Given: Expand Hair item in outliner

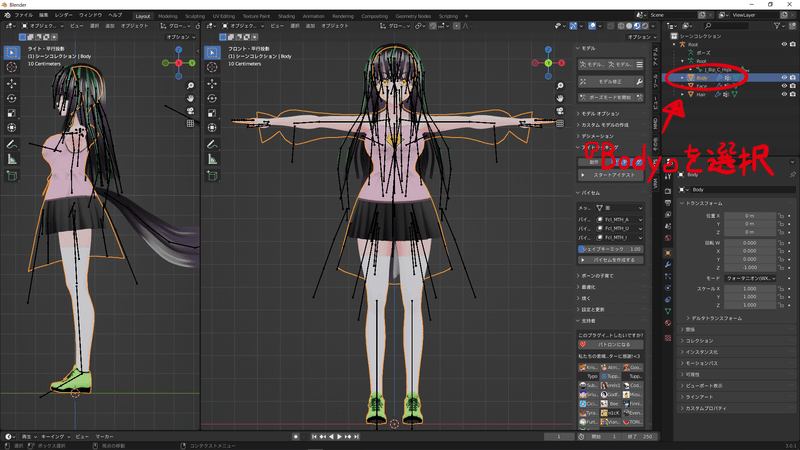Looking at the screenshot, I should (x=682, y=94).
